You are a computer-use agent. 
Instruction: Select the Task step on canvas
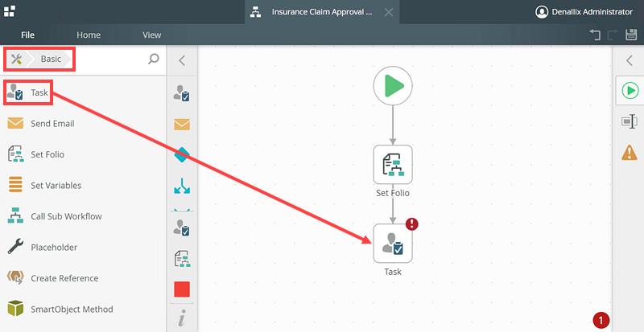(x=393, y=244)
